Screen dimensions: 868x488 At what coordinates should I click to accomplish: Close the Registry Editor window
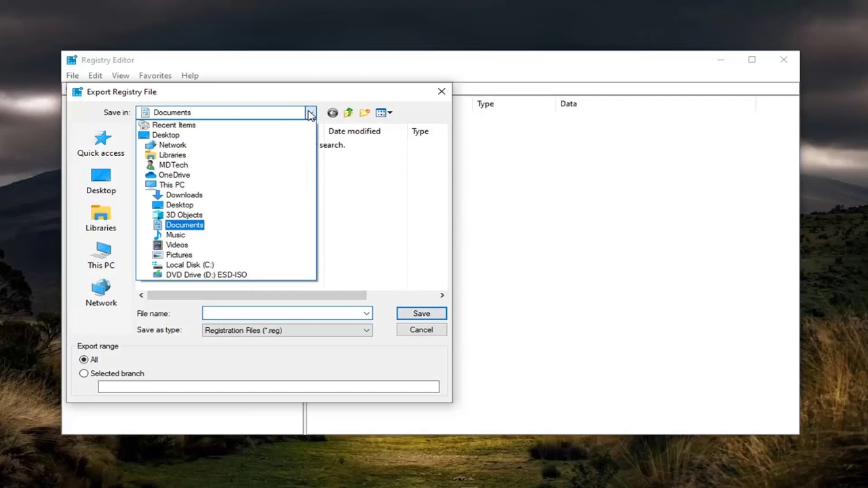[x=784, y=60]
